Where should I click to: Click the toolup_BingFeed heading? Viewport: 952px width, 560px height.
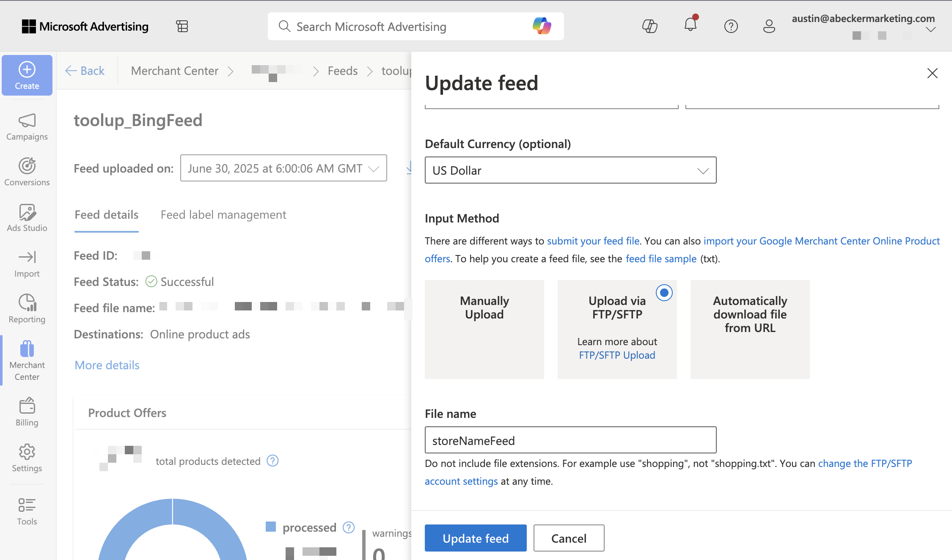pyautogui.click(x=138, y=121)
